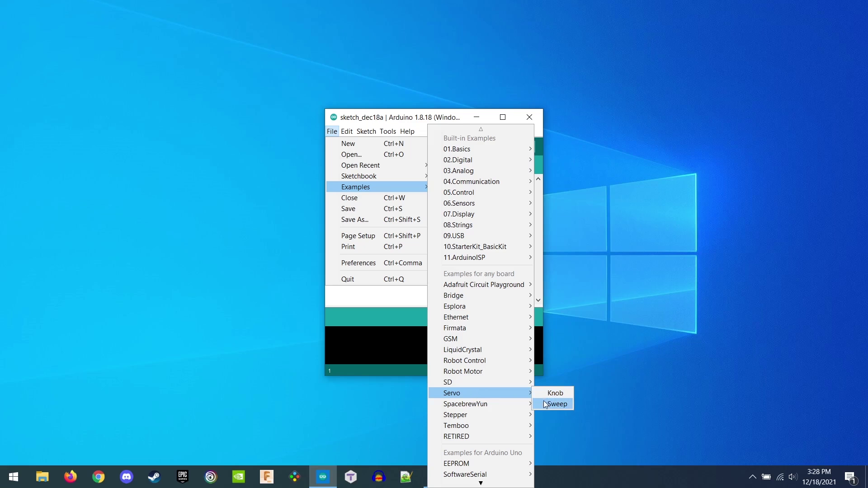The image size is (868, 488).
Task: Open the Knob servo example
Action: pyautogui.click(x=555, y=393)
